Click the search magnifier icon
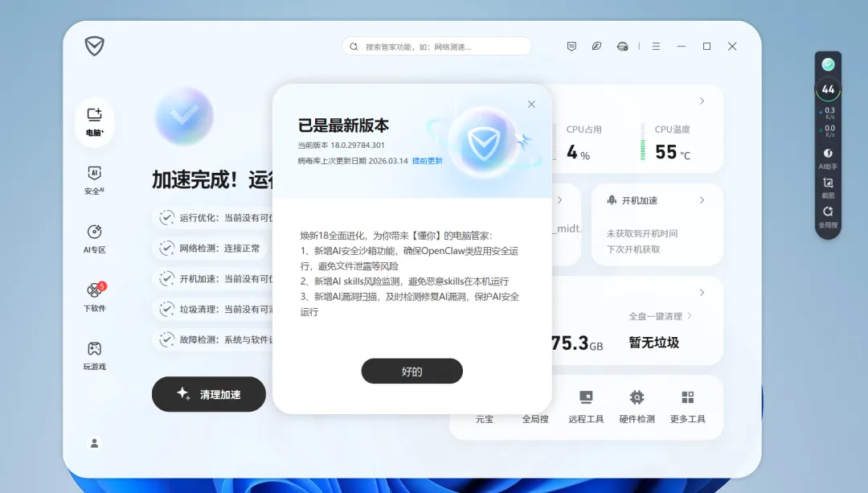Screen dimensions: 868x493 coord(354,47)
